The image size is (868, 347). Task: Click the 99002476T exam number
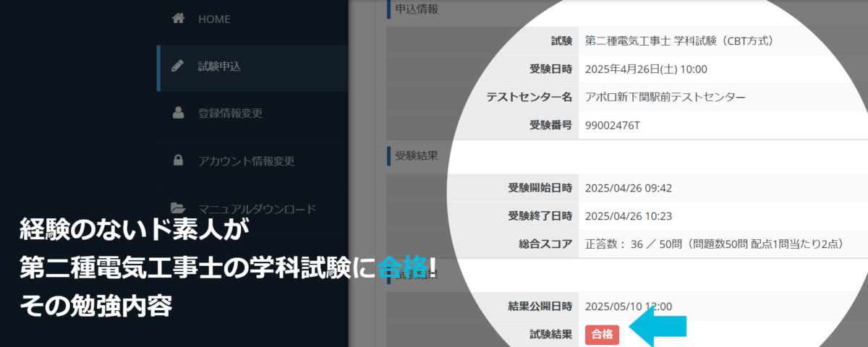[x=612, y=125]
